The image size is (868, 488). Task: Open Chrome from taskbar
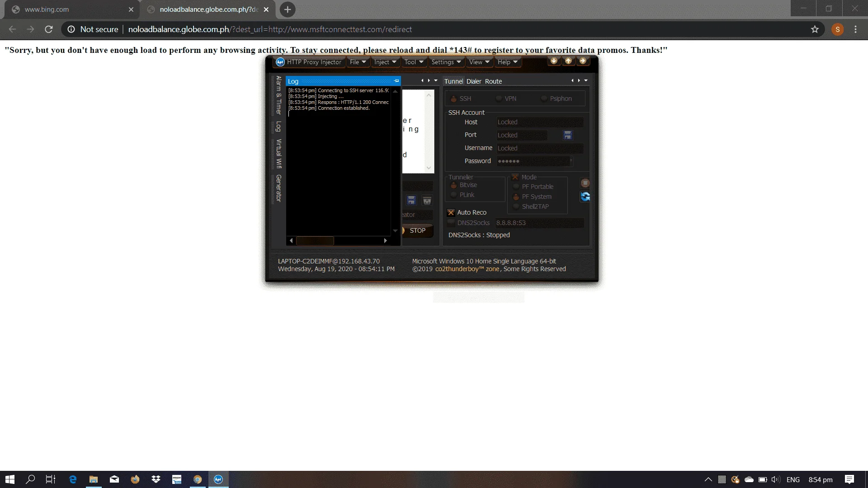point(198,479)
